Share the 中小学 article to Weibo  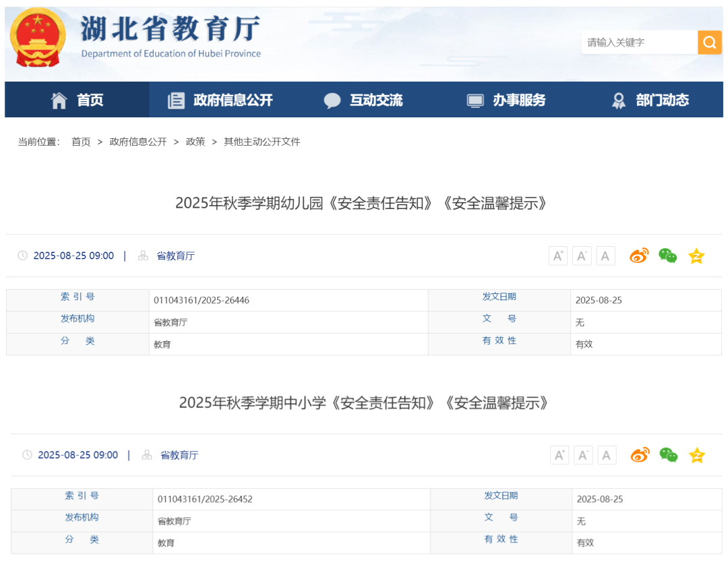pyautogui.click(x=640, y=455)
